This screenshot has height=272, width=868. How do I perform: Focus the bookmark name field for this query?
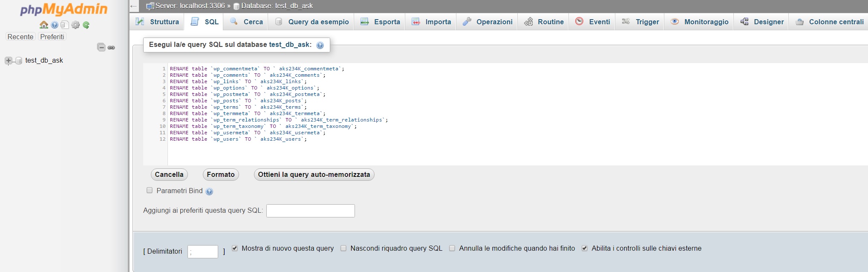(311, 211)
